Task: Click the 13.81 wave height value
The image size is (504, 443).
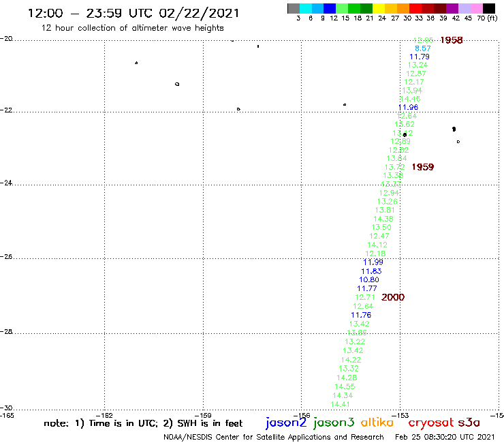Action: tap(385, 210)
